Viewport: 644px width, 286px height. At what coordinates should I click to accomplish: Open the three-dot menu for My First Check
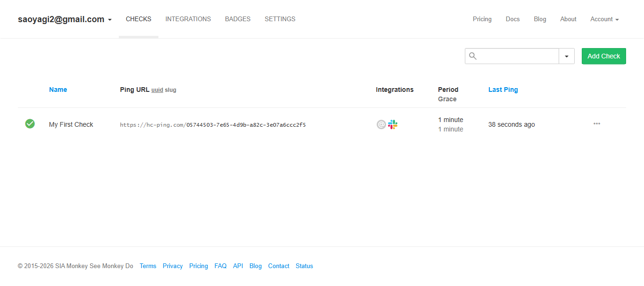point(597,123)
